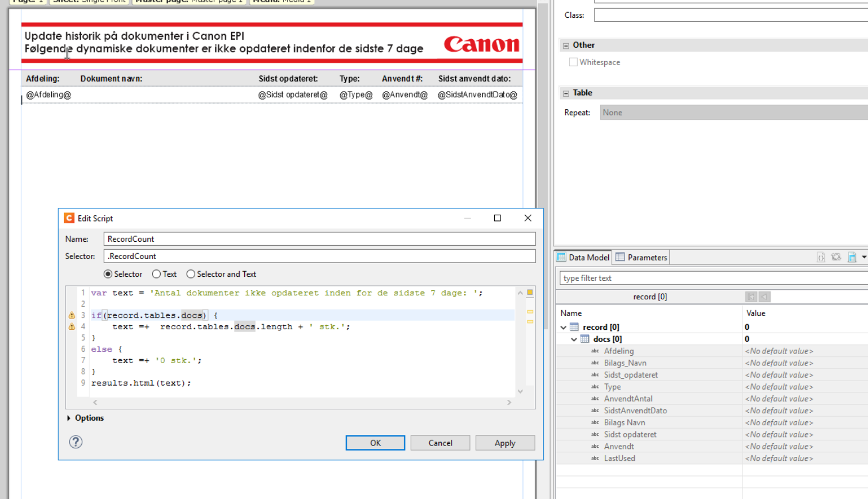868x499 pixels.
Task: Click the synchronize arrows icon in Data Model panel
Action: 836,257
